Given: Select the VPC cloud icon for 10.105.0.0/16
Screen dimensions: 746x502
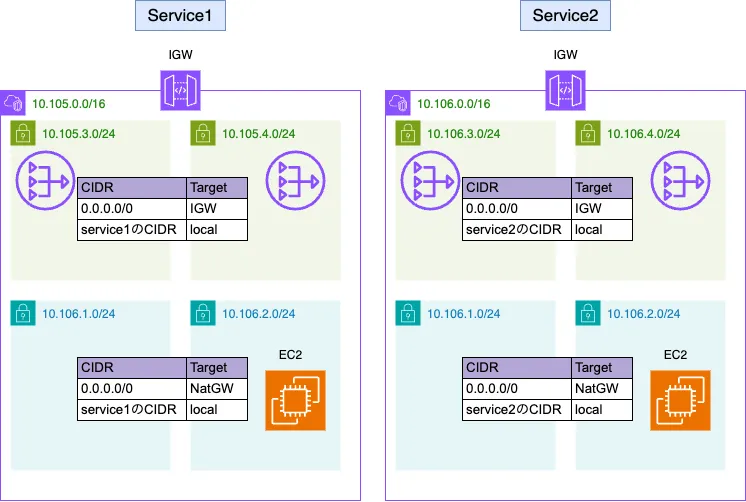Looking at the screenshot, I should 13,103.
